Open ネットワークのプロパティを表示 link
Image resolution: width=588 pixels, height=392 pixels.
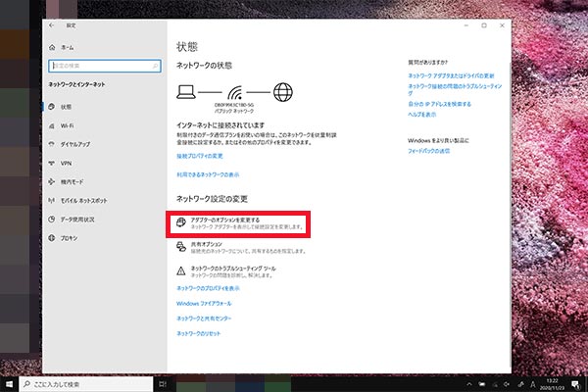(208, 288)
